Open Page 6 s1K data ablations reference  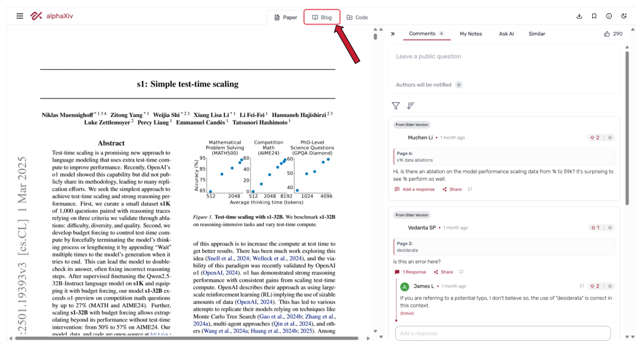click(x=504, y=156)
